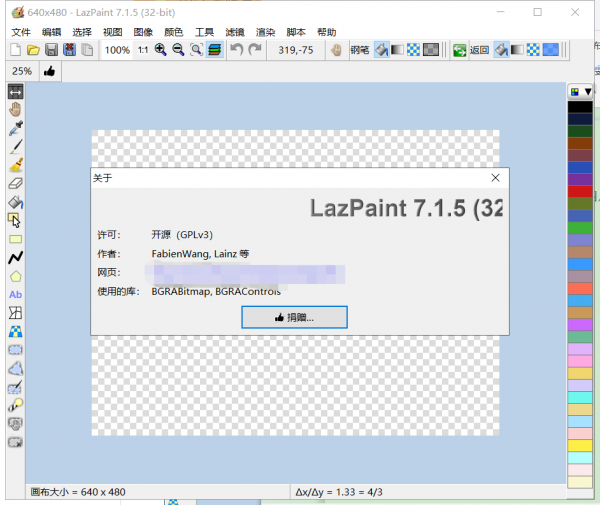Click the Undo arrow
This screenshot has height=505, width=600.
(236, 50)
